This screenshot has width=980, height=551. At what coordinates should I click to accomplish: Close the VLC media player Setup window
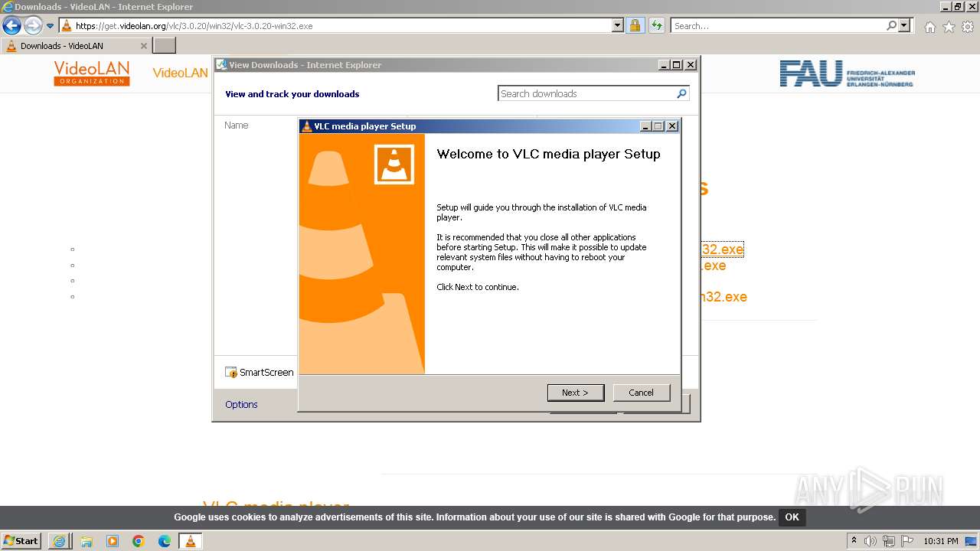point(671,126)
